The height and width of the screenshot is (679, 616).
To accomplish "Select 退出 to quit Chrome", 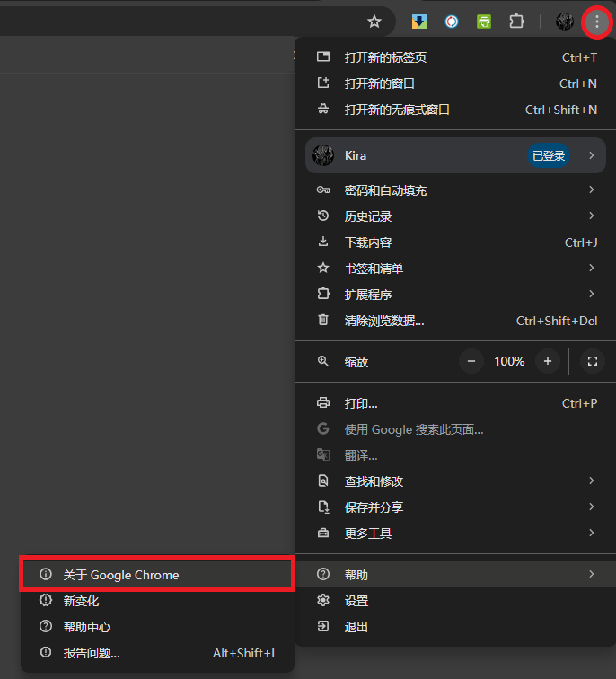I will click(456, 627).
